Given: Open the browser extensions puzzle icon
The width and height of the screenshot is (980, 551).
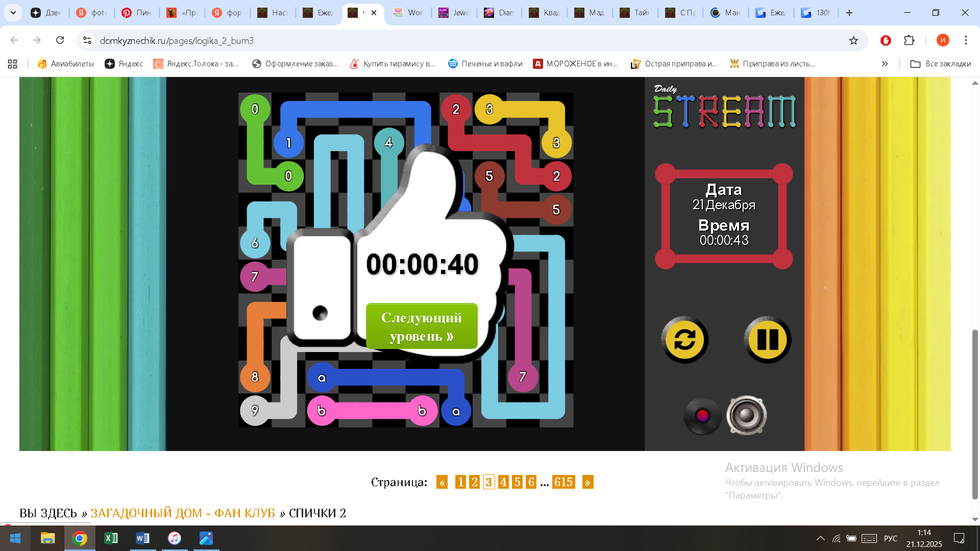Looking at the screenshot, I should coord(909,40).
